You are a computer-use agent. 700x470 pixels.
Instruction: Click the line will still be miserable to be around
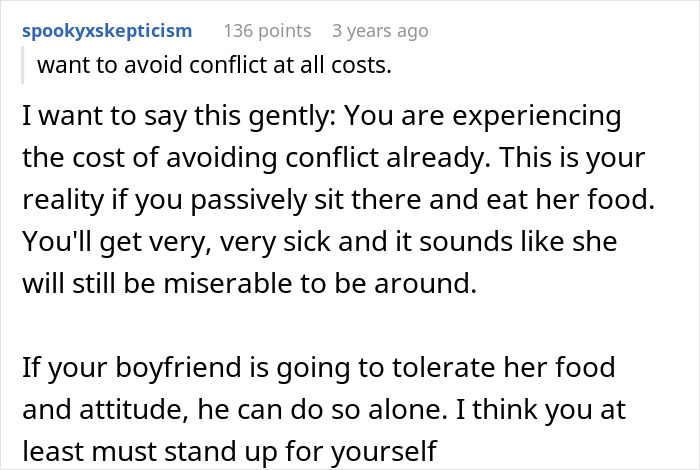[x=250, y=284]
